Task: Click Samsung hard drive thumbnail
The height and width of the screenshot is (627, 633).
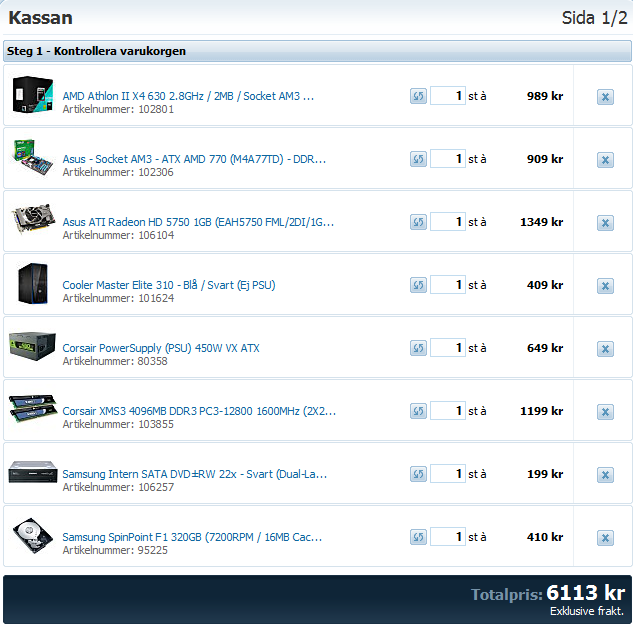Action: (x=33, y=535)
